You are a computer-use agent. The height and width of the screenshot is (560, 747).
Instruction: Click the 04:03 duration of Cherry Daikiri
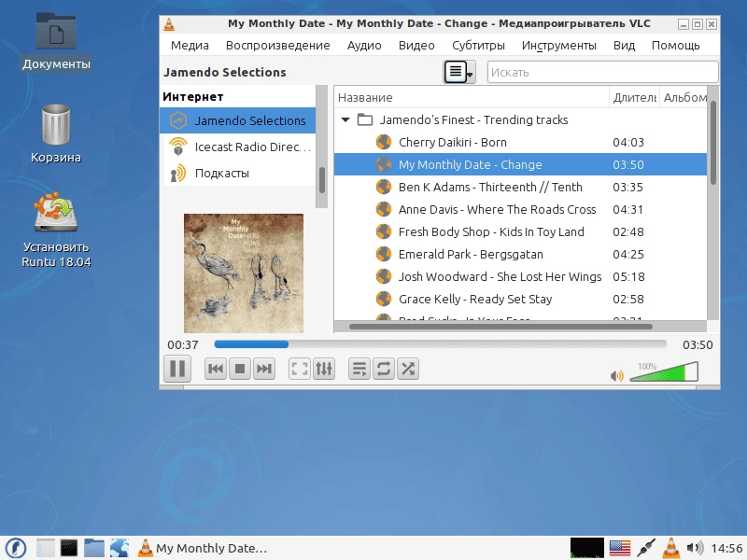(x=627, y=143)
